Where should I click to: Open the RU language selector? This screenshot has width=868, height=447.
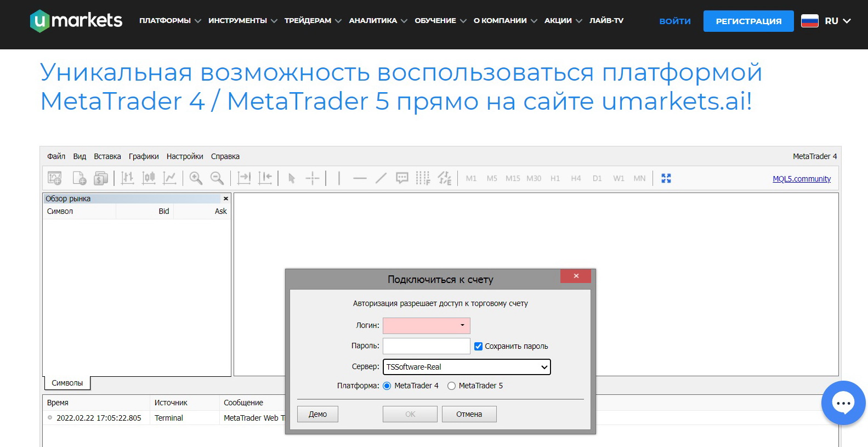(837, 21)
